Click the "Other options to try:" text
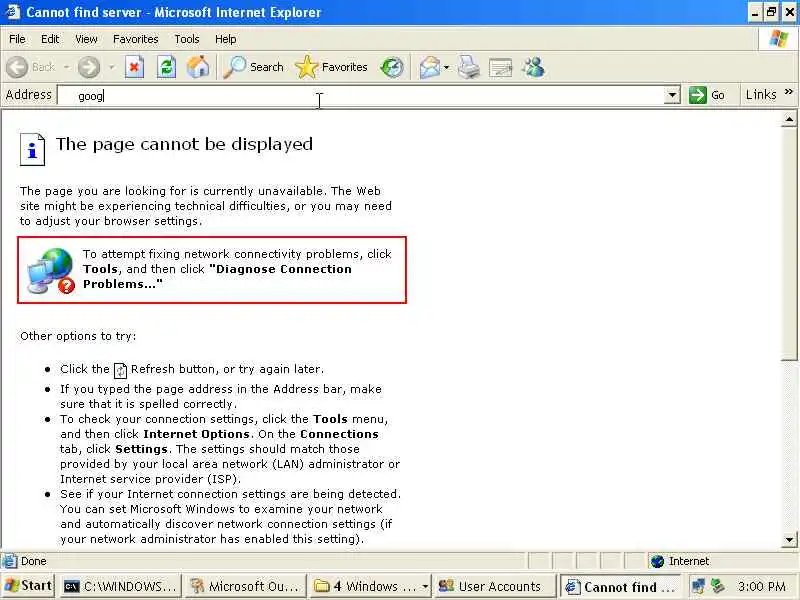 [78, 336]
